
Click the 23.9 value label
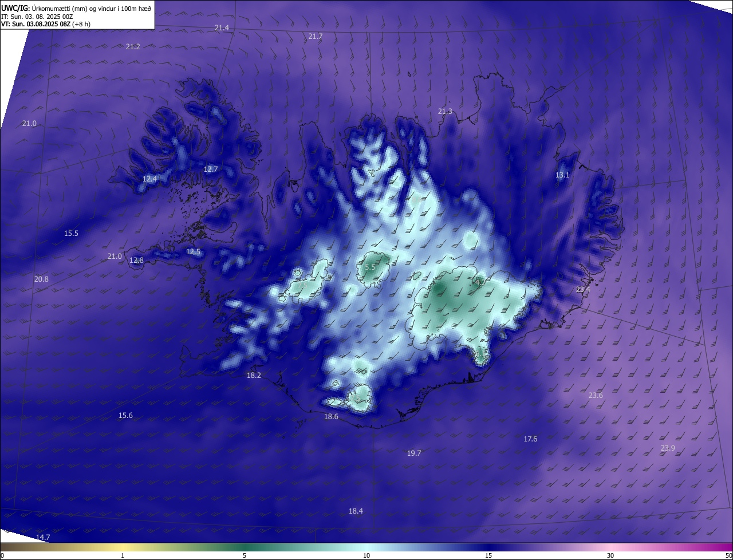tap(668, 448)
